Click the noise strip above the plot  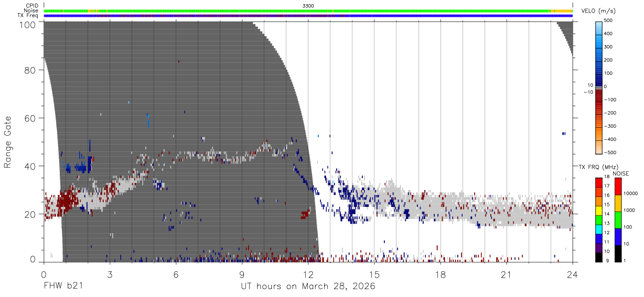(x=308, y=10)
